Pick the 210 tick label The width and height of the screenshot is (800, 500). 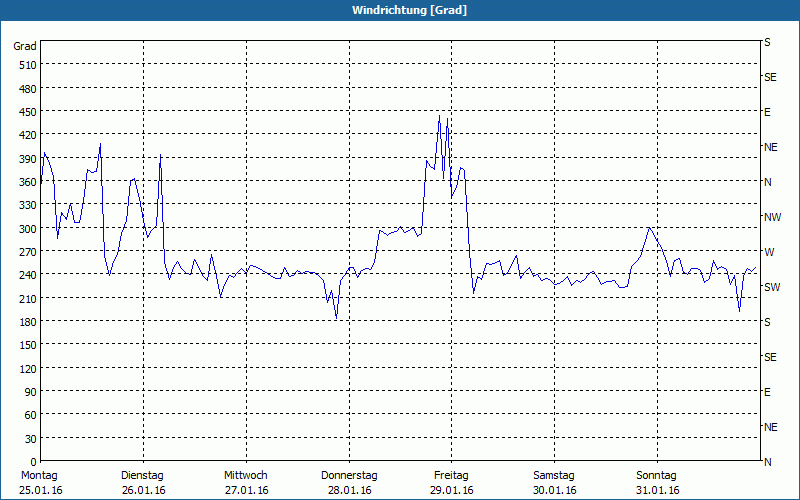[x=28, y=298]
